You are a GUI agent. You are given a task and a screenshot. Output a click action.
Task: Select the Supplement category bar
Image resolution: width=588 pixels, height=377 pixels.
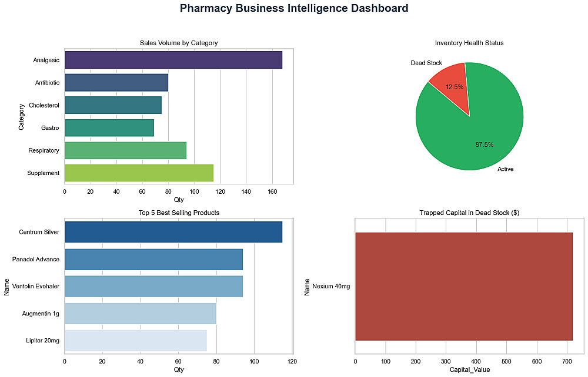(139, 173)
